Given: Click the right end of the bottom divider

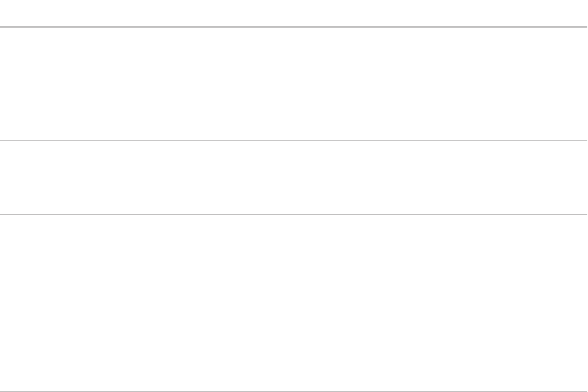Looking at the screenshot, I should (585, 391).
